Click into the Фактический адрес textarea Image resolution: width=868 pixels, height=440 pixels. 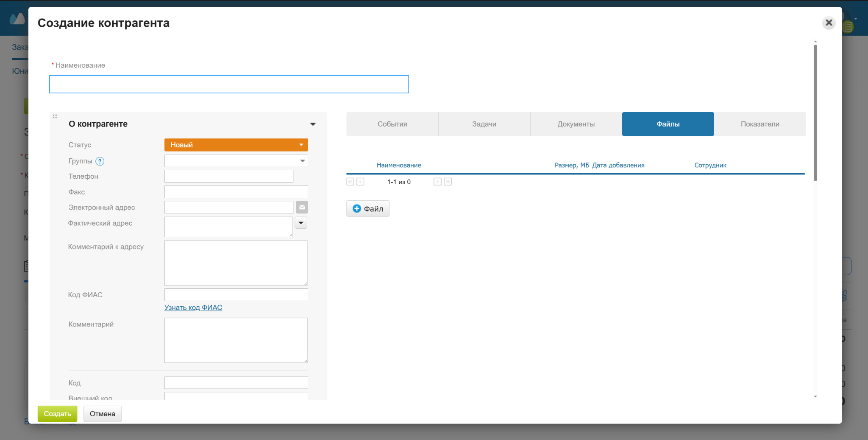(x=228, y=227)
